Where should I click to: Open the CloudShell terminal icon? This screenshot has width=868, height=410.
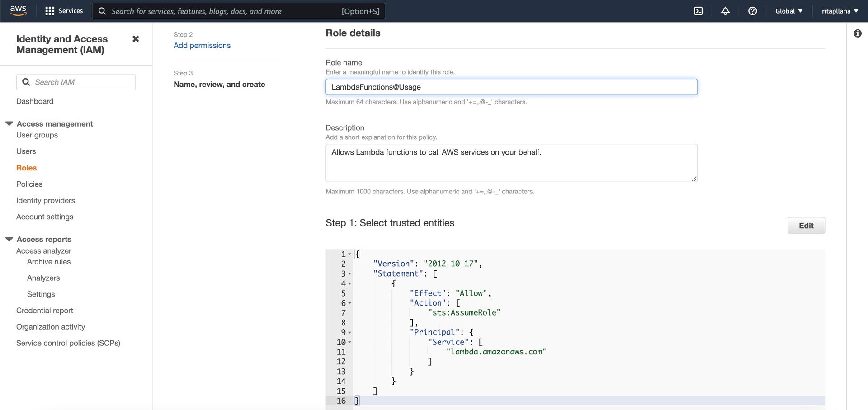[698, 11]
